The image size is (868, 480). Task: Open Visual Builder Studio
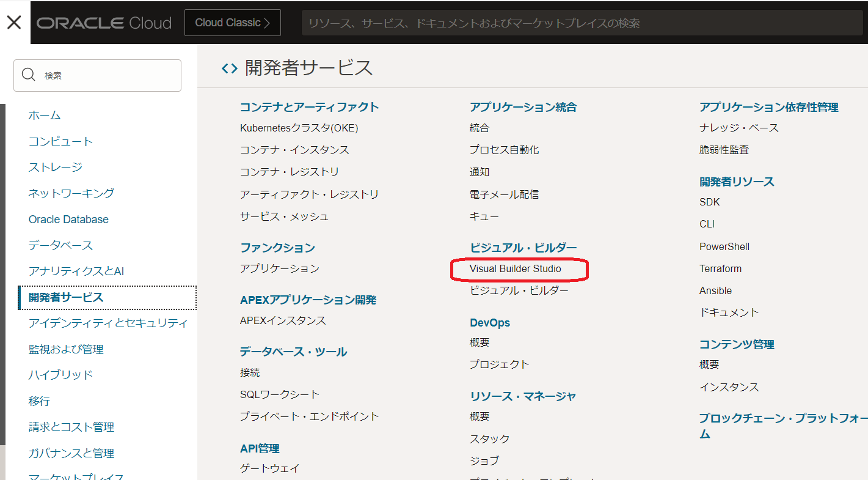(x=519, y=268)
